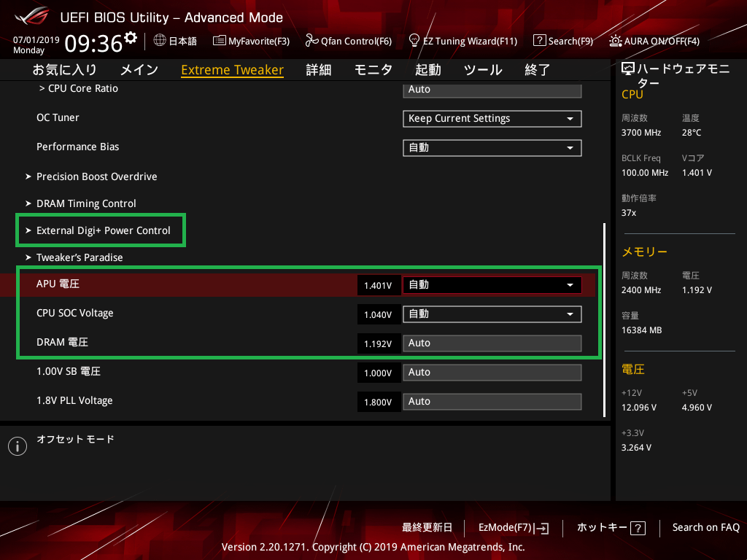Click 最終更新日 in the footer

click(x=427, y=528)
